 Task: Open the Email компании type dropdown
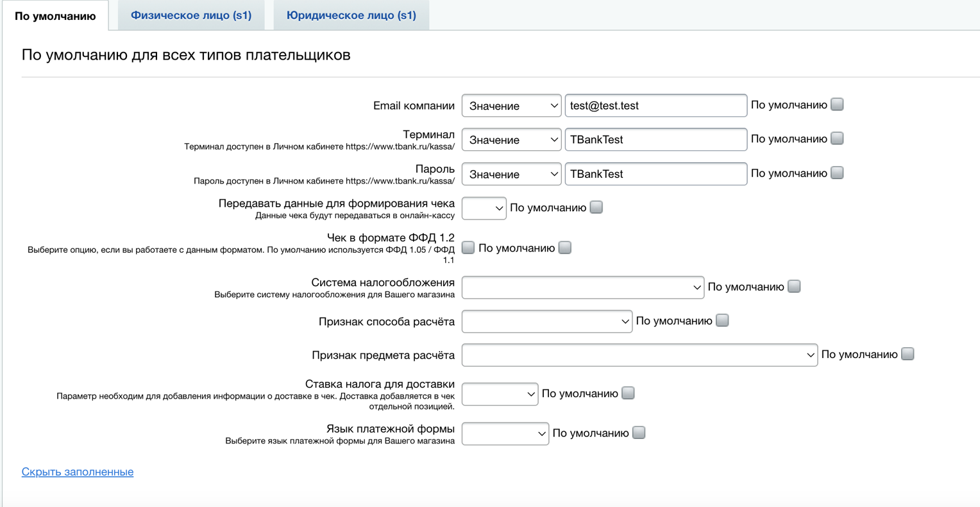[x=511, y=106]
